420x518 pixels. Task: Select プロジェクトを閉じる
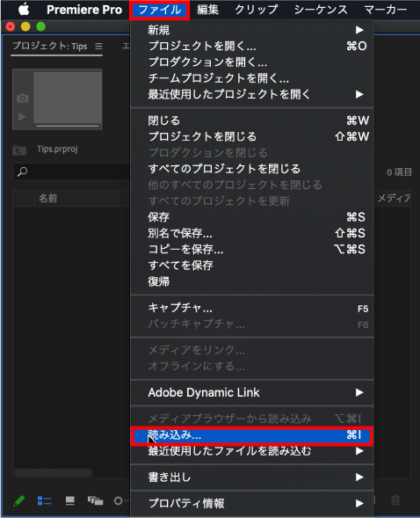pos(252,136)
